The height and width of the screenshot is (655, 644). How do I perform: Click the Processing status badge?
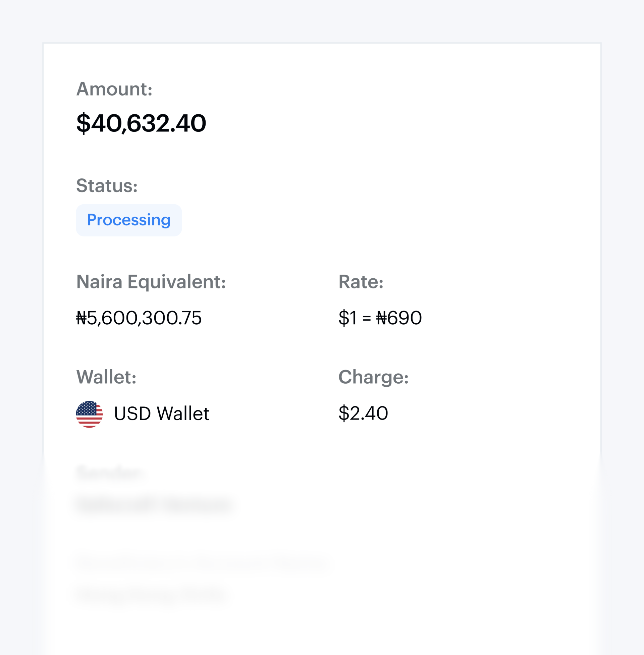[129, 220]
